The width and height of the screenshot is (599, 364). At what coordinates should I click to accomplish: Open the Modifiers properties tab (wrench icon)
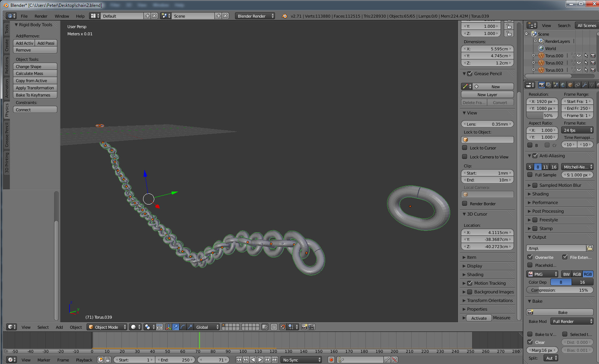pos(585,85)
